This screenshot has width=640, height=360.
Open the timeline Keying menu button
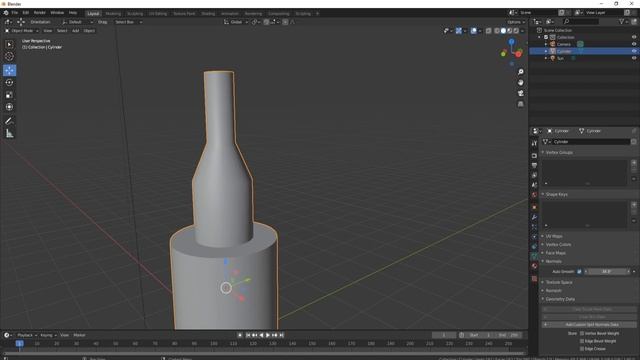[48, 335]
